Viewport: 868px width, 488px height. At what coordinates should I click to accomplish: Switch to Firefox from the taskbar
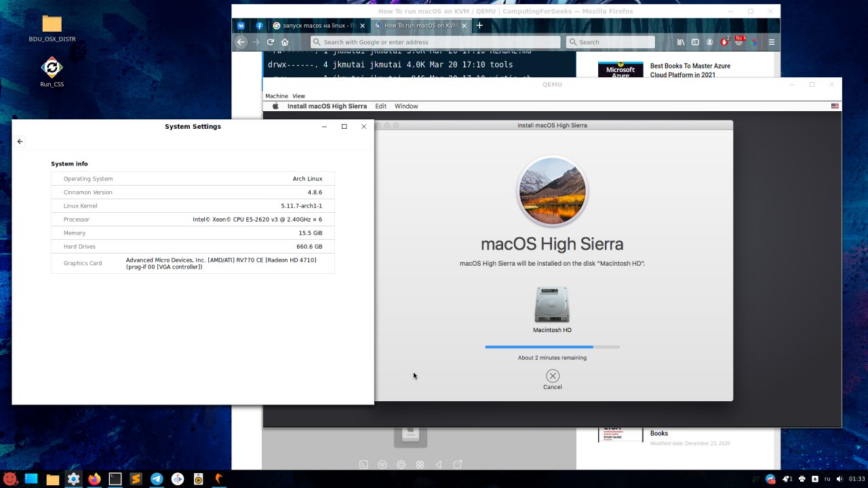(94, 479)
